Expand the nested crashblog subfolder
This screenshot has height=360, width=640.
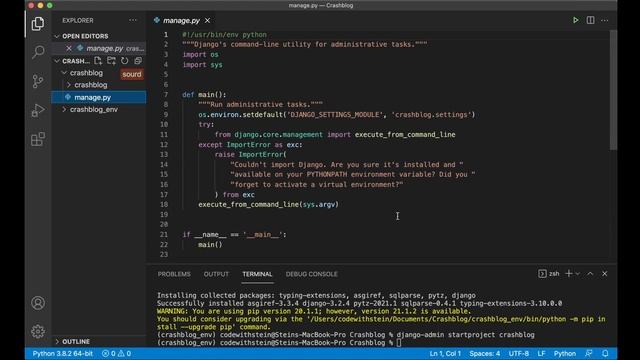(x=69, y=85)
